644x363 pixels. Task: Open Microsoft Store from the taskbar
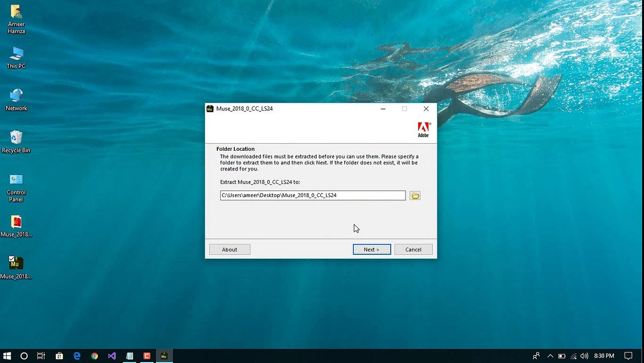tap(59, 356)
